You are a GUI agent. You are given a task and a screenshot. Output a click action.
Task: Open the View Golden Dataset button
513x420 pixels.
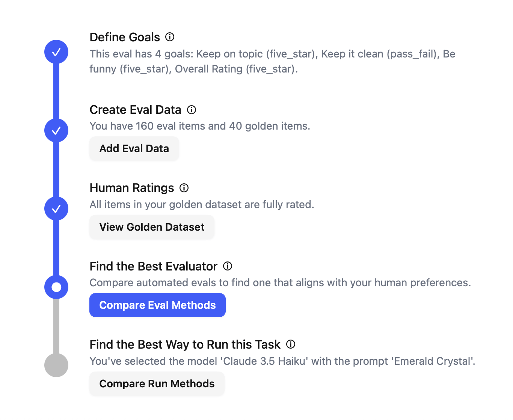click(152, 227)
